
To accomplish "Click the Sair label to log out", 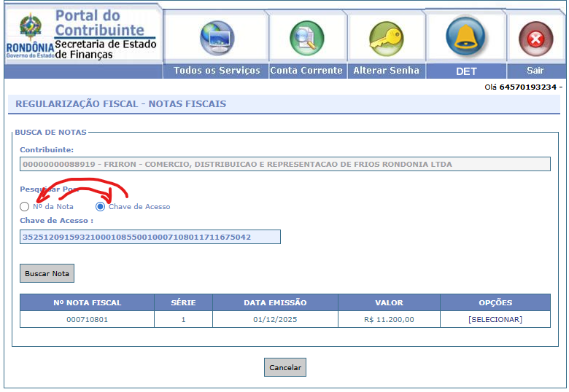I will (x=535, y=71).
